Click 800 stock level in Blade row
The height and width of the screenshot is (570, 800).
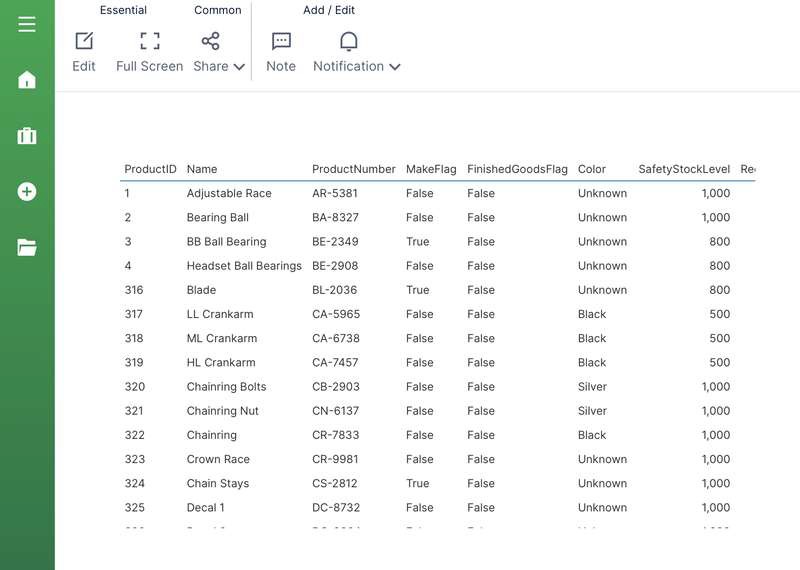pyautogui.click(x=719, y=290)
